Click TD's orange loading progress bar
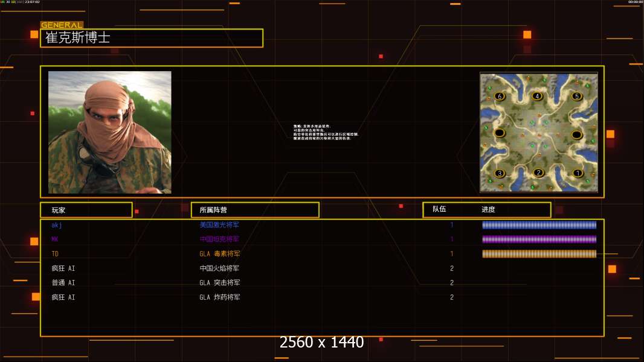The height and width of the screenshot is (362, 644). click(539, 254)
